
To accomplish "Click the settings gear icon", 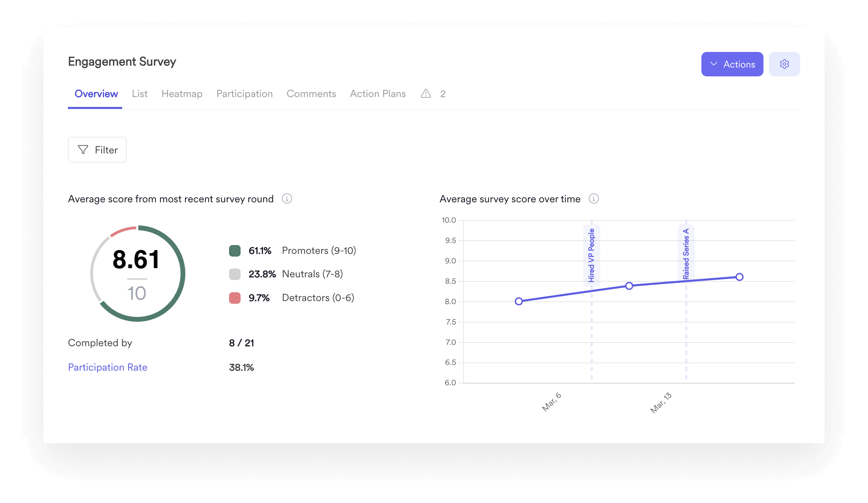I will (786, 65).
